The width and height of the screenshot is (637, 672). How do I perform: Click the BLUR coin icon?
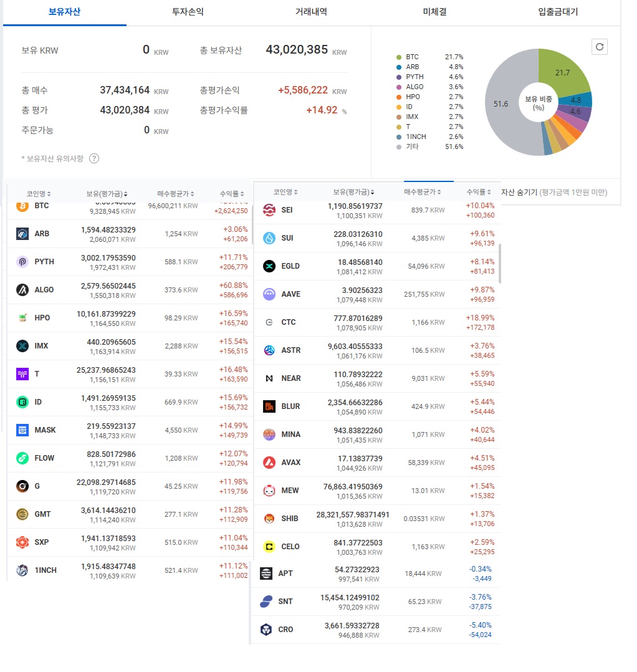click(269, 406)
